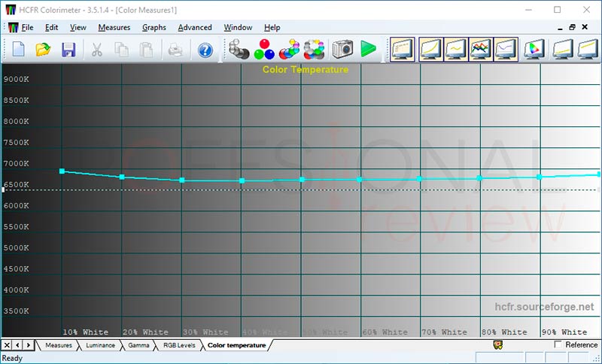Switch to the Measures tab
Screen dimensions: 602x364
pos(59,345)
